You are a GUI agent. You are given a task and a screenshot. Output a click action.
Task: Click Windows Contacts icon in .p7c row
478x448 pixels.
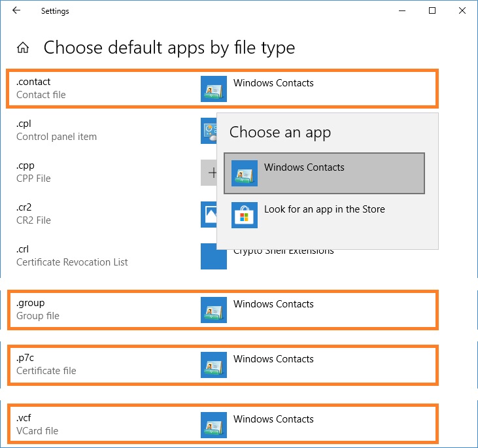(x=213, y=365)
